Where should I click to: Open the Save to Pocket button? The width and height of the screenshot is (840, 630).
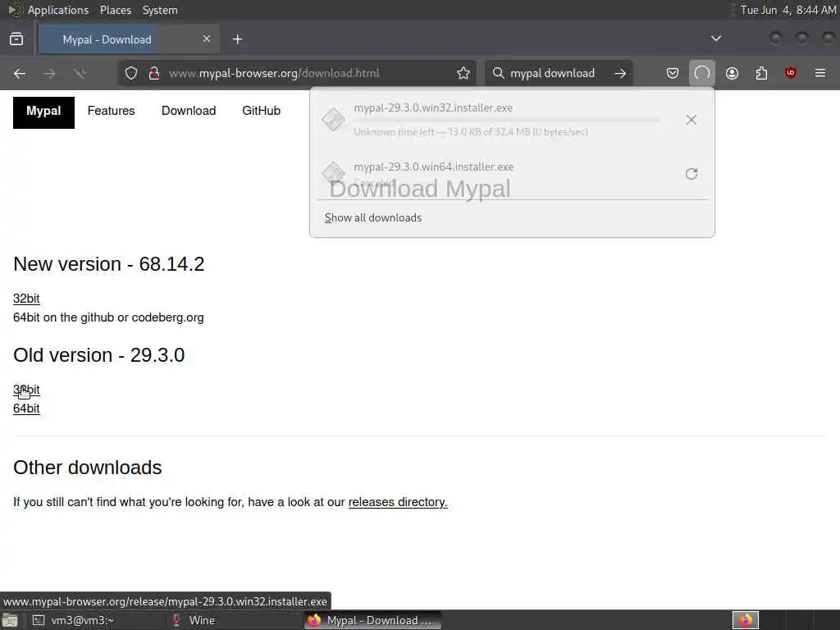[x=673, y=73]
